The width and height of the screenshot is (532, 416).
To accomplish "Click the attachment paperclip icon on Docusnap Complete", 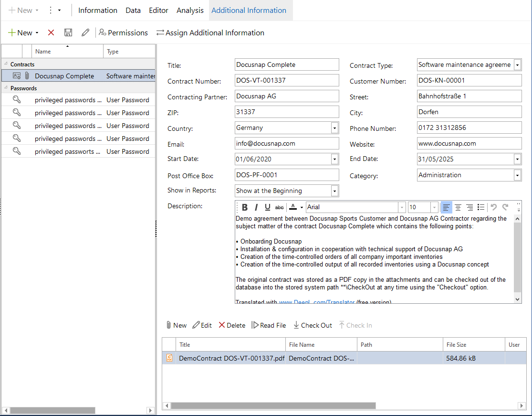I will [x=27, y=76].
